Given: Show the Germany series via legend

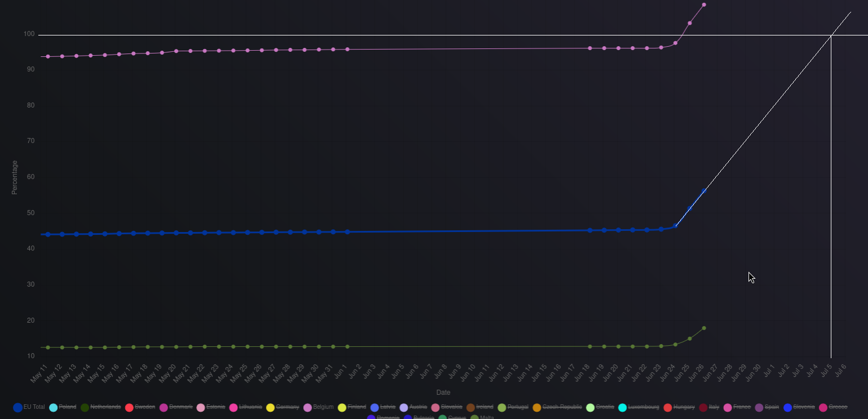Looking at the screenshot, I should coord(282,407).
